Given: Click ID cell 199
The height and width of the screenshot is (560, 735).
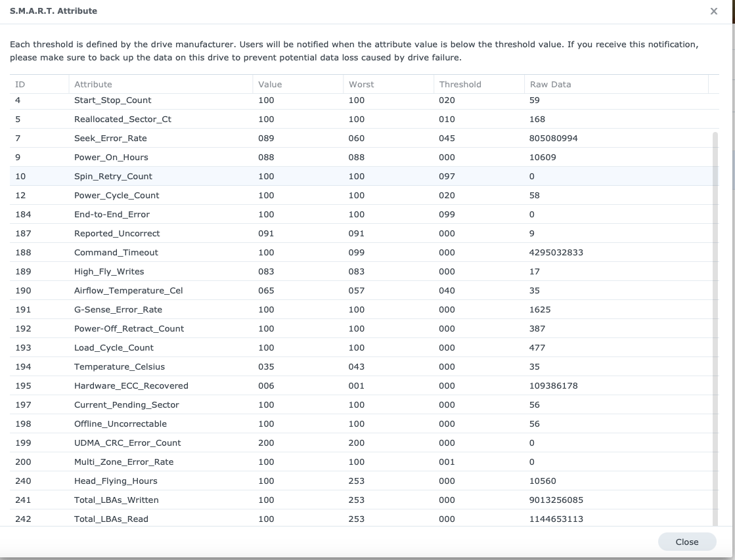Looking at the screenshot, I should click(x=23, y=443).
